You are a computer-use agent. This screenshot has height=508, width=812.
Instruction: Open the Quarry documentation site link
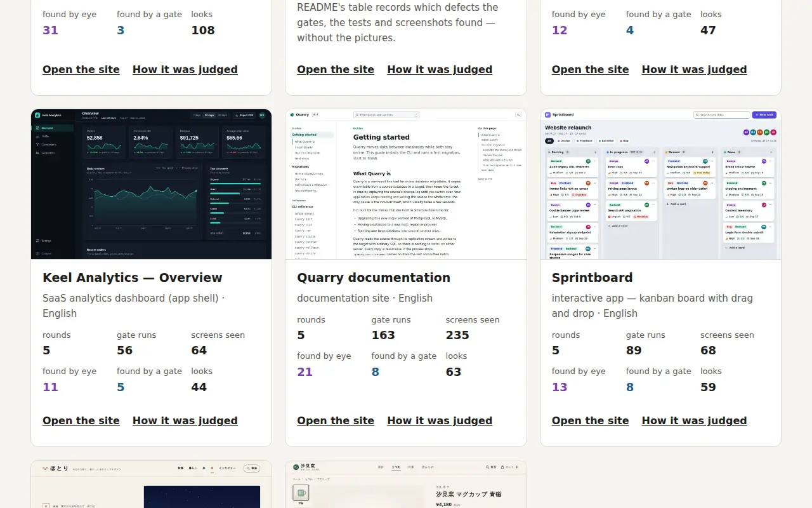point(336,420)
